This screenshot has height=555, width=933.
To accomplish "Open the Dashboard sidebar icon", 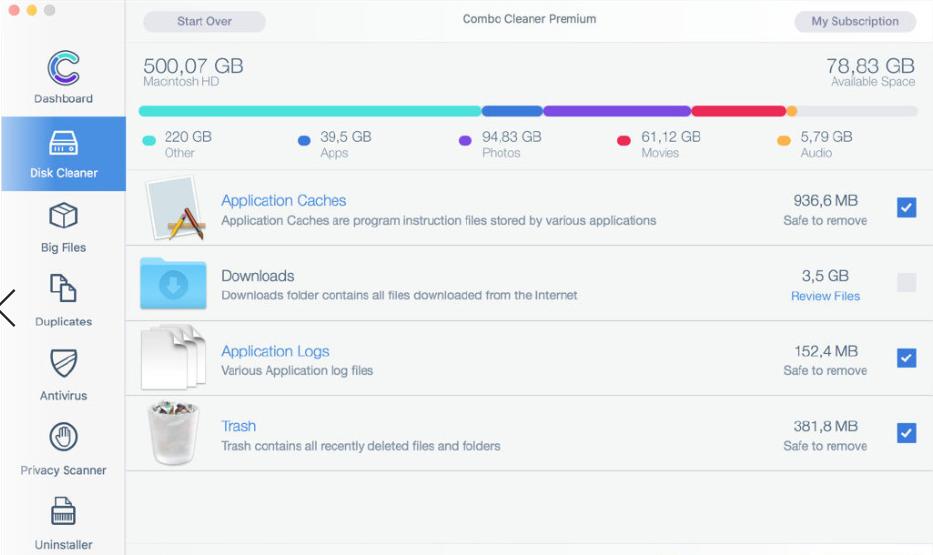I will (63, 68).
